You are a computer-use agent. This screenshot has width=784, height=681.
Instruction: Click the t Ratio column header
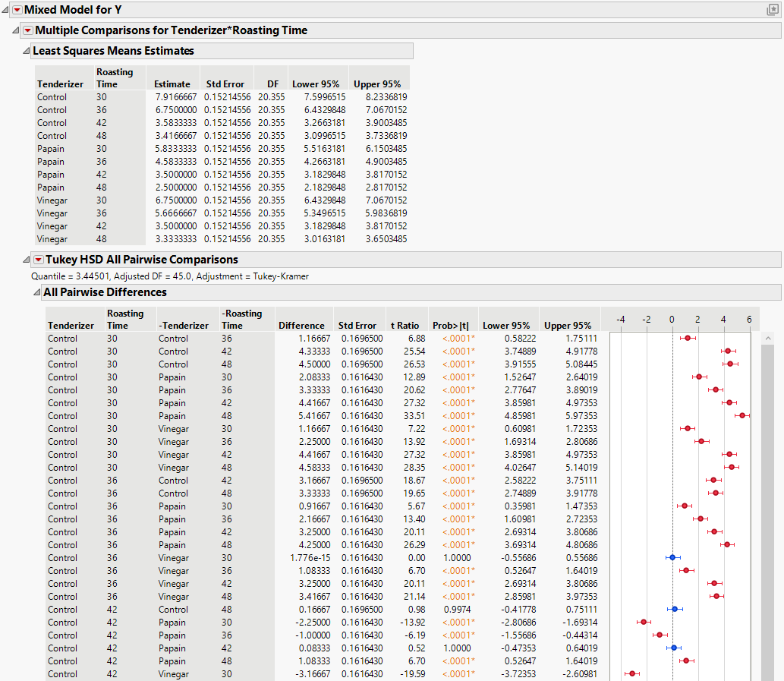click(x=403, y=325)
